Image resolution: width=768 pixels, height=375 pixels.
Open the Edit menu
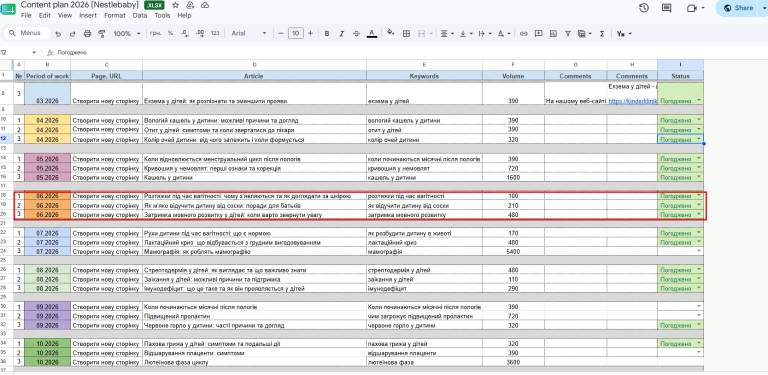pyautogui.click(x=45, y=16)
